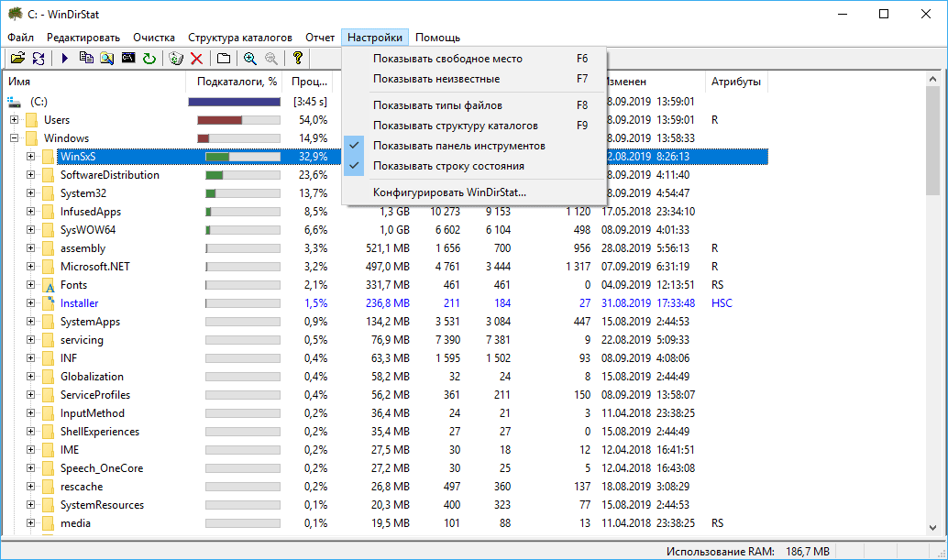Click the folder icon of Windows row

tap(32, 138)
